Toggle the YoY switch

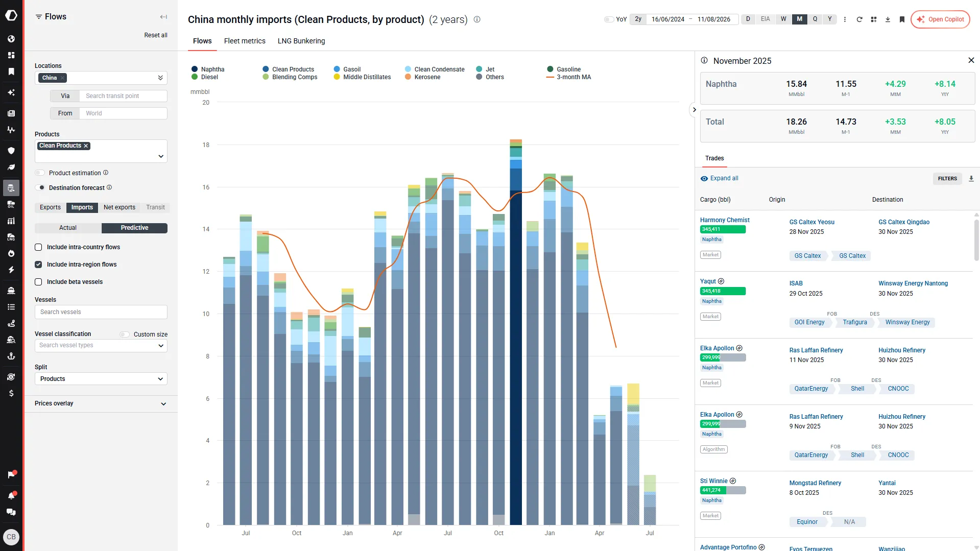pos(609,19)
